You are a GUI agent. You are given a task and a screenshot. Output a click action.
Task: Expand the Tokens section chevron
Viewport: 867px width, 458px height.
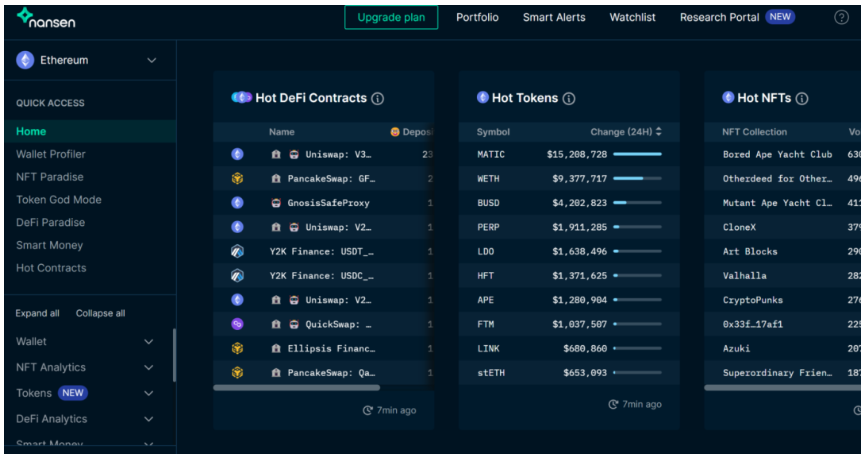click(149, 393)
